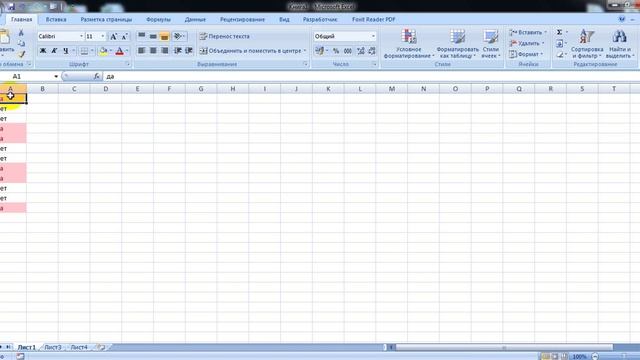Image resolution: width=640 pixels, height=360 pixels.
Task: Toggle middle vertical alignment
Action: pyautogui.click(x=153, y=36)
